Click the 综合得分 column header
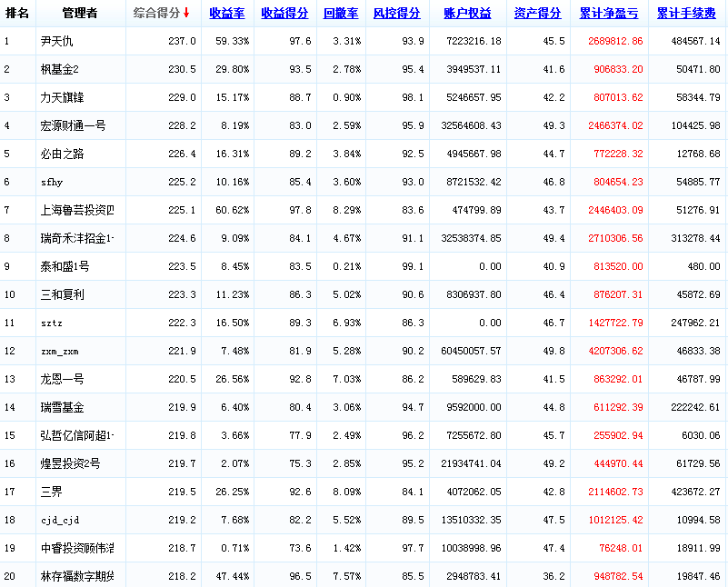728x587 pixels. (x=156, y=13)
